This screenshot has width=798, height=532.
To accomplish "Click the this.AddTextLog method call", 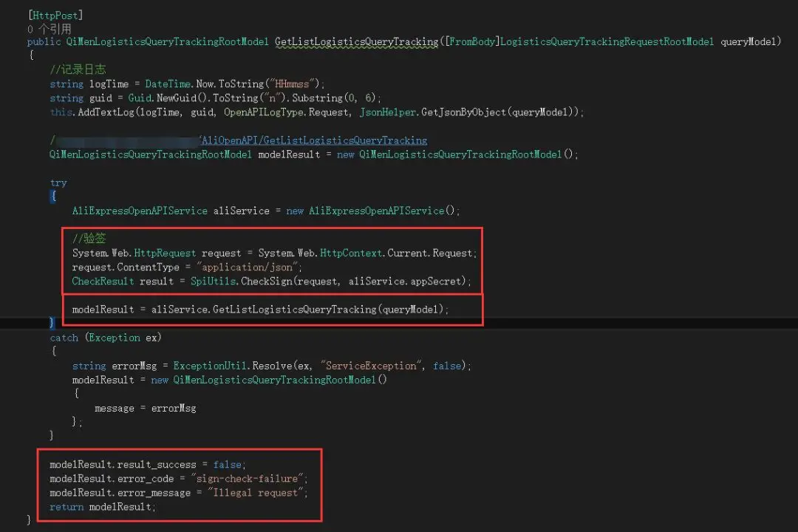I will point(92,112).
